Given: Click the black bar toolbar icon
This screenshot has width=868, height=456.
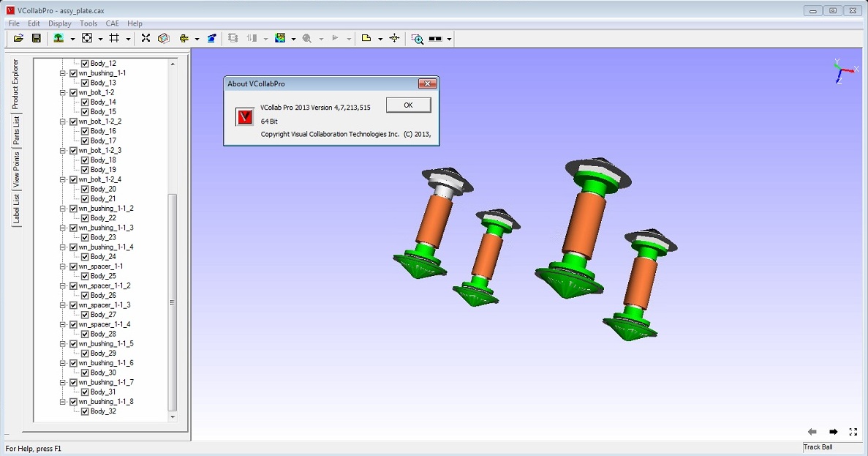Looking at the screenshot, I should click(x=436, y=39).
